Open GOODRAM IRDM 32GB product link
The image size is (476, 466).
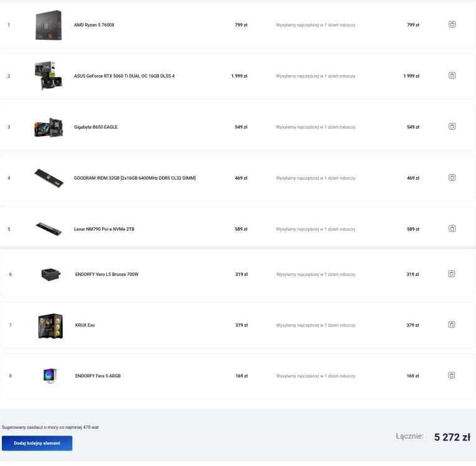(135, 178)
